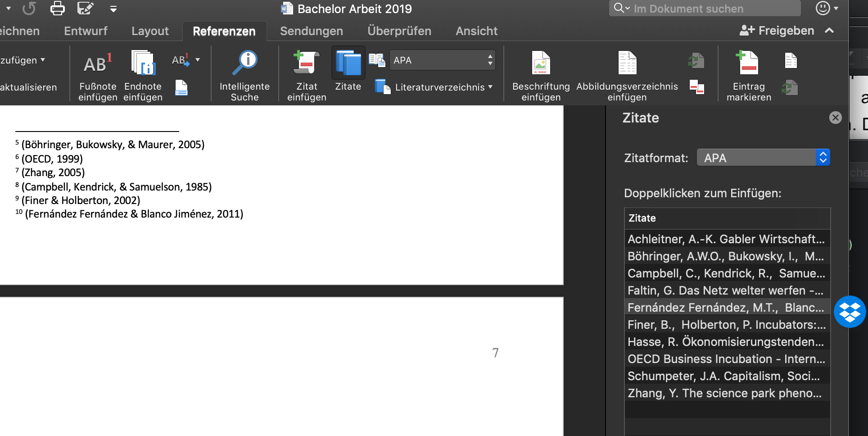Click footnote 8 Campbell, Kendrick text
868x436 pixels.
[x=117, y=186]
